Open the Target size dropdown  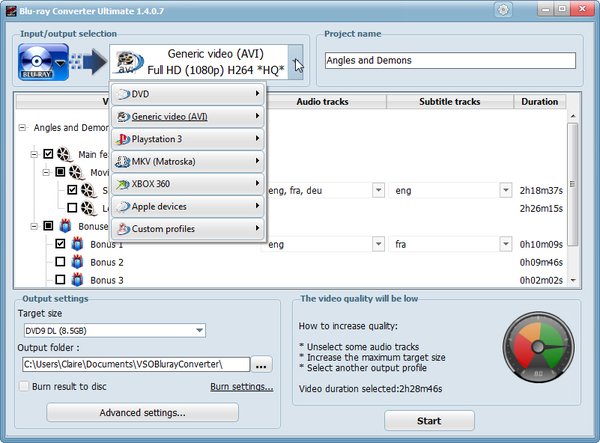(x=200, y=331)
